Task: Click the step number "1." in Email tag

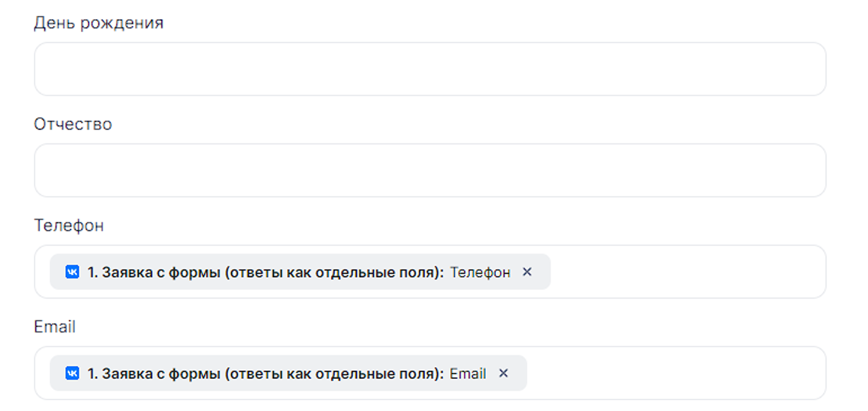Action: [x=92, y=374]
